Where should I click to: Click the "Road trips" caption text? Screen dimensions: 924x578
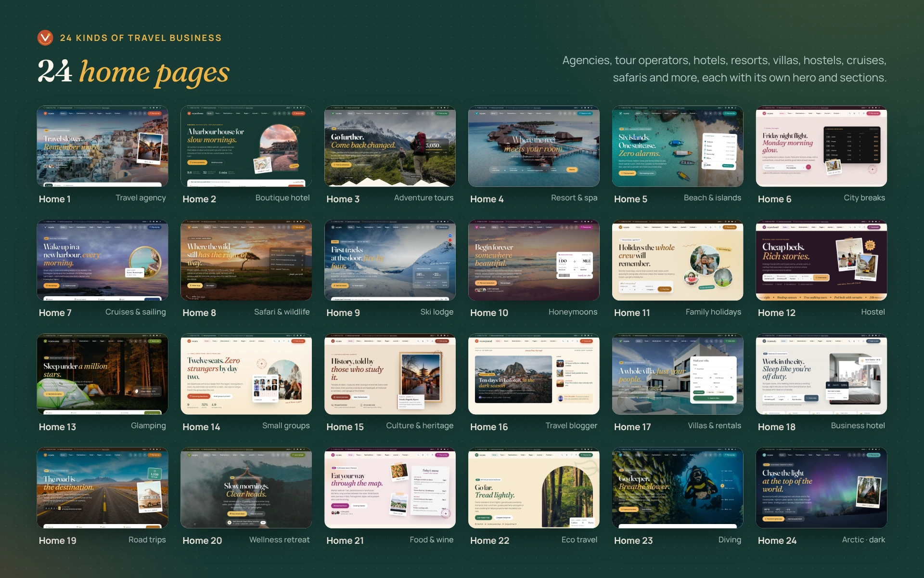coord(147,540)
